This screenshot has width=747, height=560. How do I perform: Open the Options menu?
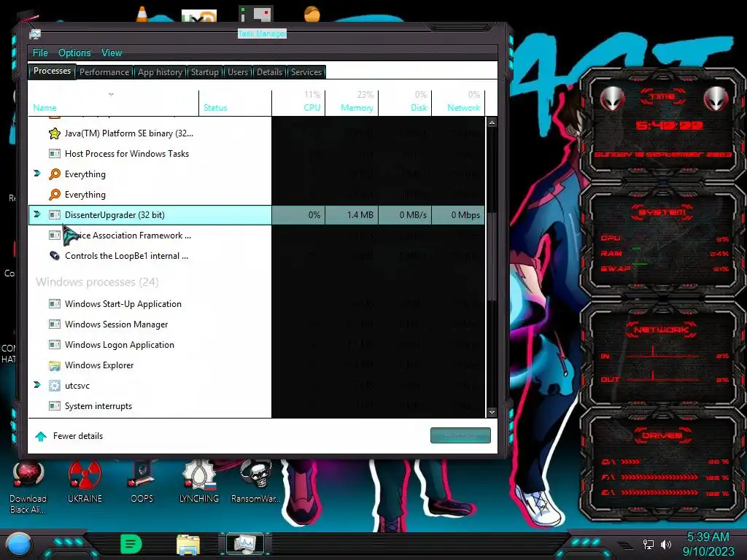click(74, 52)
